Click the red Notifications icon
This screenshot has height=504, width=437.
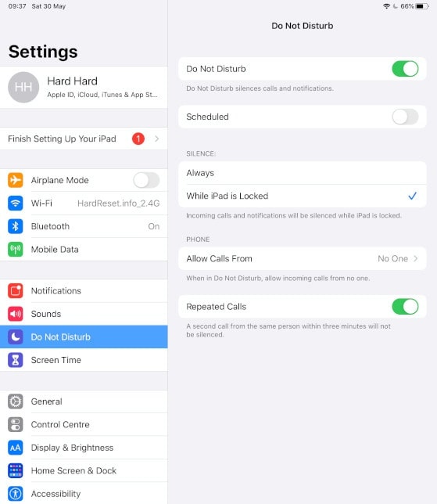[16, 290]
